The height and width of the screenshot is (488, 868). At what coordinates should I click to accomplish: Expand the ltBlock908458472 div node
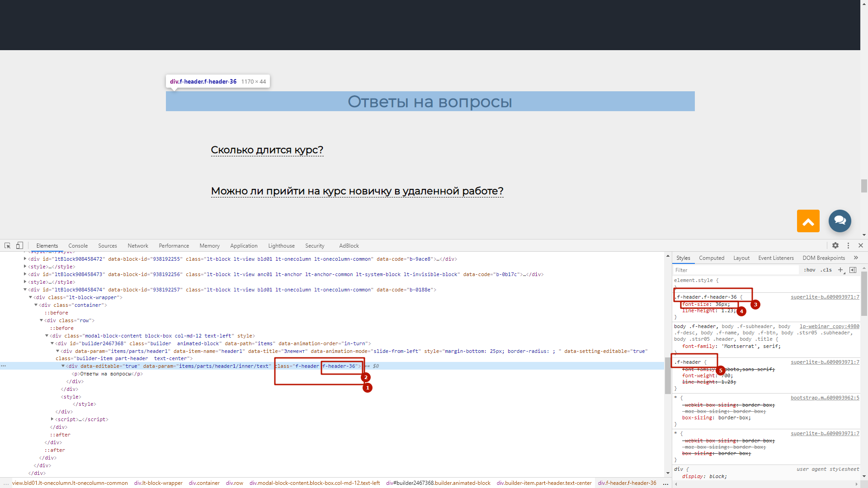[25, 259]
